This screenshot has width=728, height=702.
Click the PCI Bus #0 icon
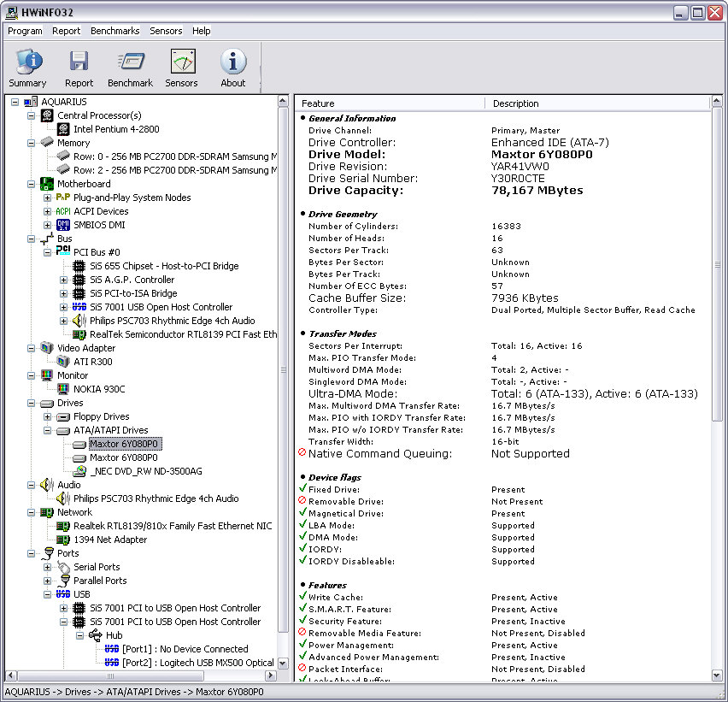point(63,251)
